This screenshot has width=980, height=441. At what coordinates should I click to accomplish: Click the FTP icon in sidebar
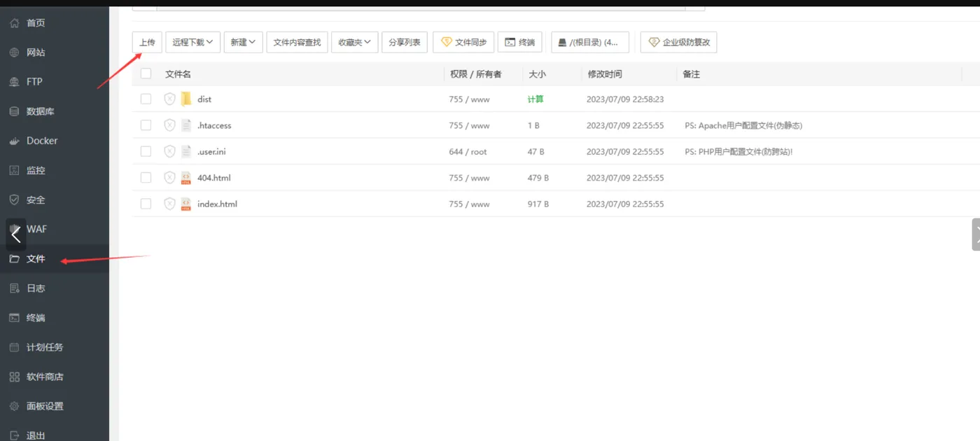15,82
